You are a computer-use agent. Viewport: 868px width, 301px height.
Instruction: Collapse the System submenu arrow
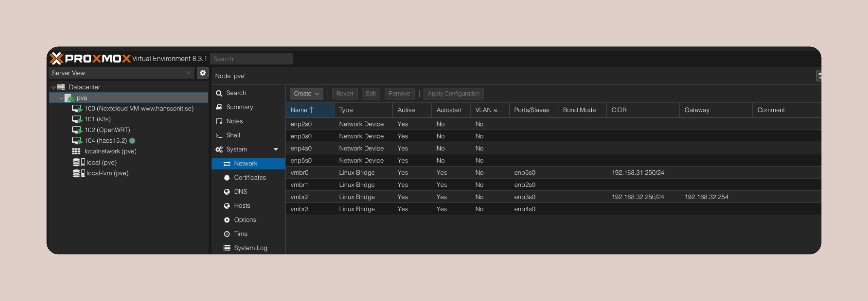[276, 150]
